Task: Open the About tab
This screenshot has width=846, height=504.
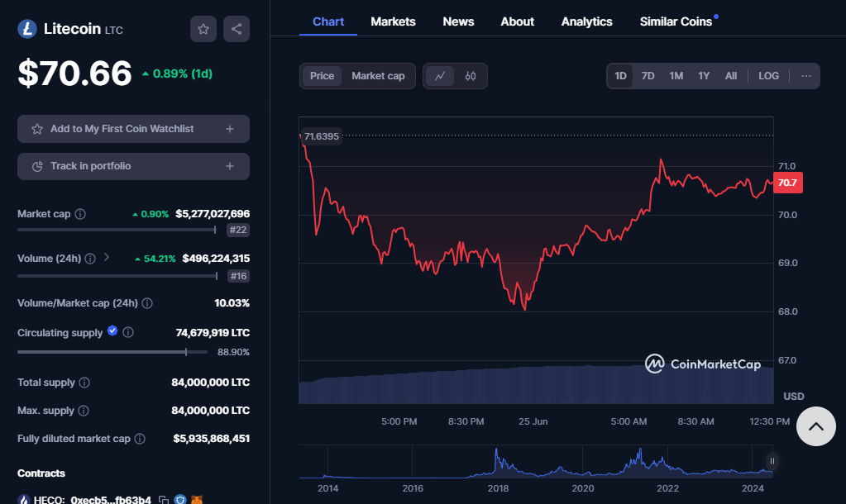Action: click(x=517, y=21)
